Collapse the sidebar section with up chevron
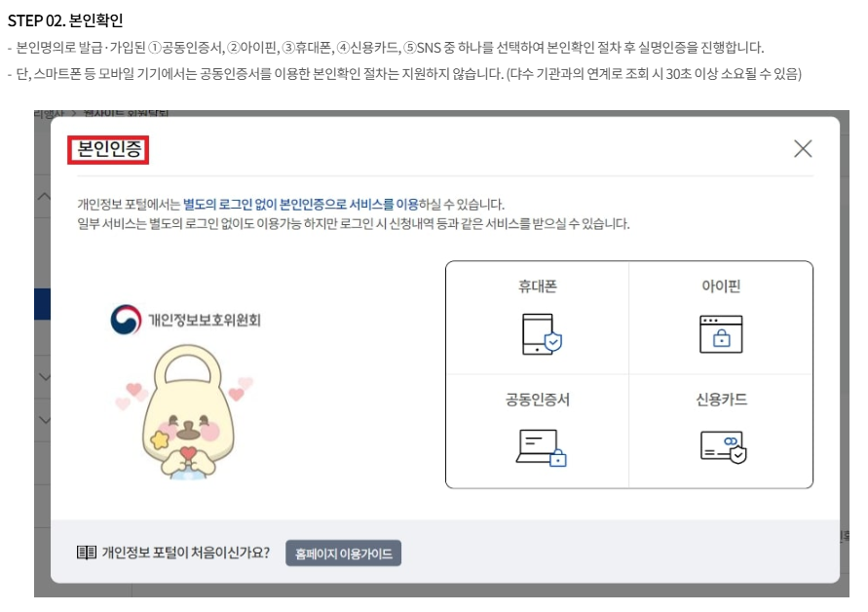This screenshot has height=612, width=868. (x=43, y=196)
